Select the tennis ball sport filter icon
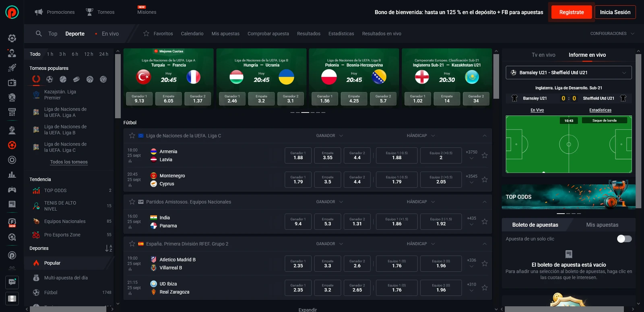Screen dimensions: 644x312 point(63,79)
